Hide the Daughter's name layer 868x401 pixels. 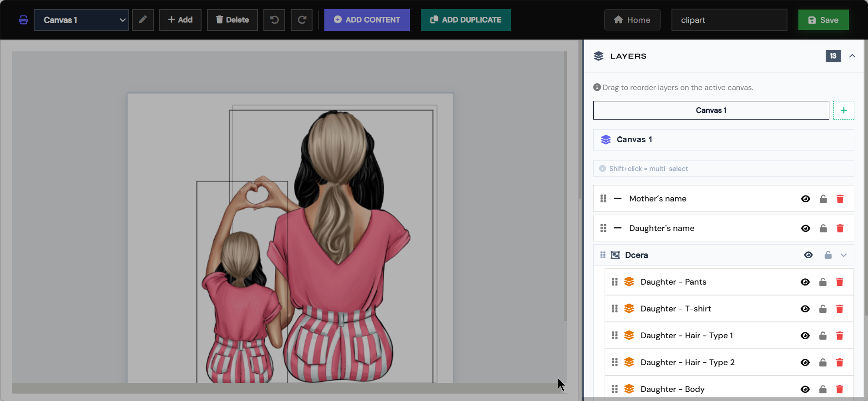[x=806, y=228]
